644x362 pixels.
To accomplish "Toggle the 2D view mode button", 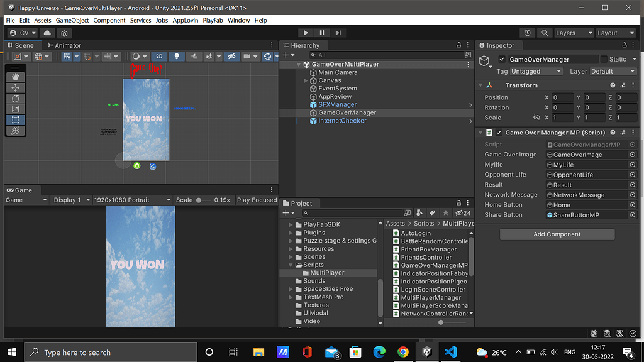I will (160, 57).
